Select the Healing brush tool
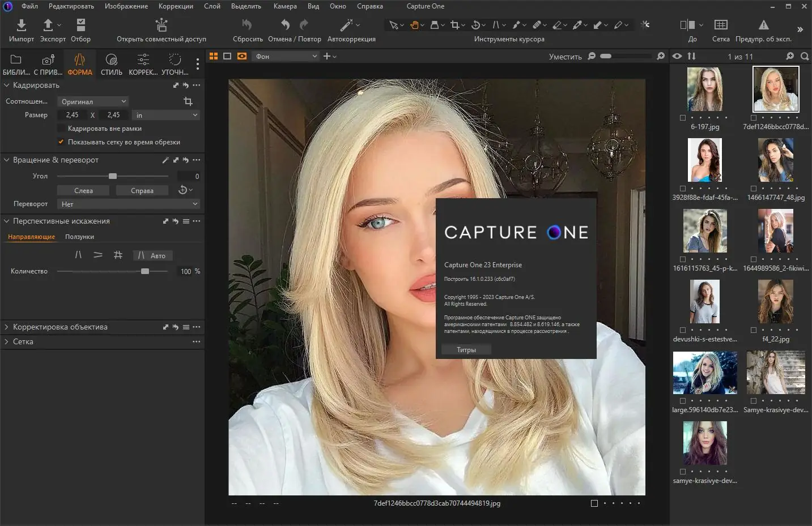This screenshot has width=812, height=526. (x=537, y=25)
